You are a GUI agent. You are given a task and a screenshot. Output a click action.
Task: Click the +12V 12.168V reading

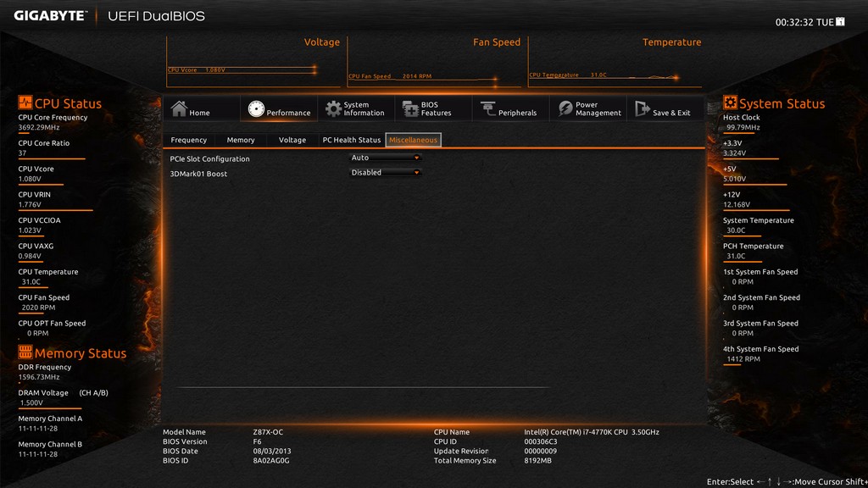pyautogui.click(x=737, y=205)
